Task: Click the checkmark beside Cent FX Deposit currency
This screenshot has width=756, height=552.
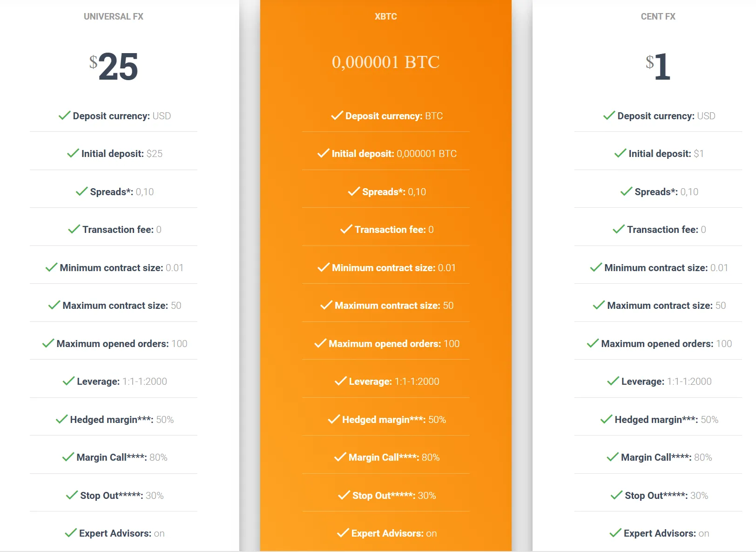Action: click(x=609, y=116)
